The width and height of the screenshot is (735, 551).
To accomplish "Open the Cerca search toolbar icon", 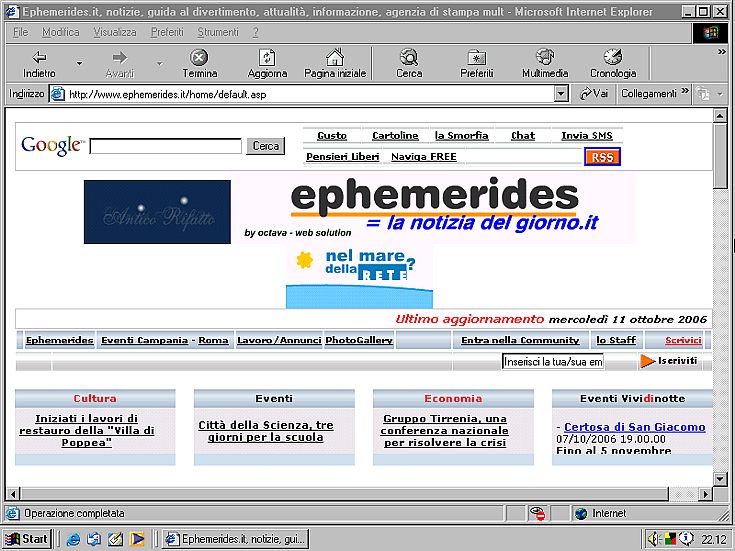I will pyautogui.click(x=409, y=64).
